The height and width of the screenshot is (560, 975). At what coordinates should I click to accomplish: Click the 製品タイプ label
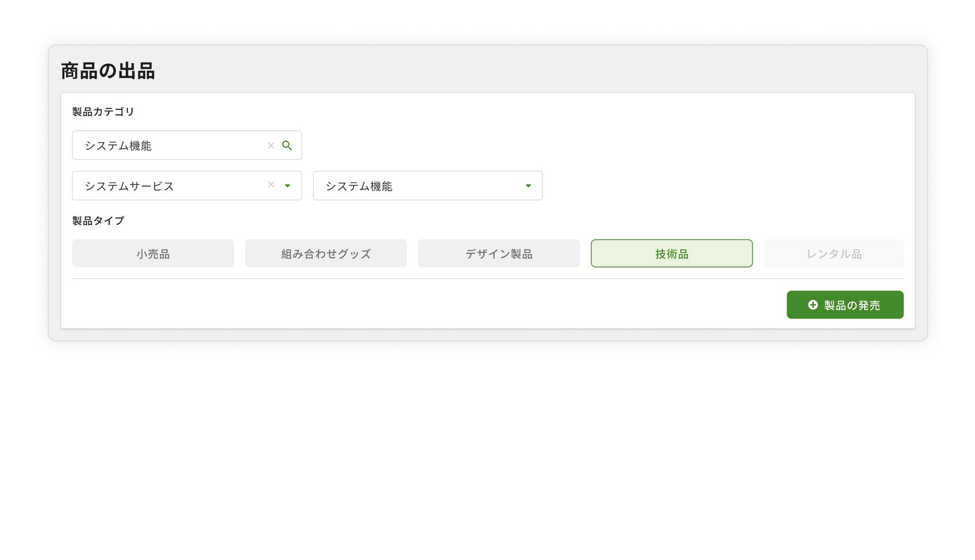pos(98,221)
